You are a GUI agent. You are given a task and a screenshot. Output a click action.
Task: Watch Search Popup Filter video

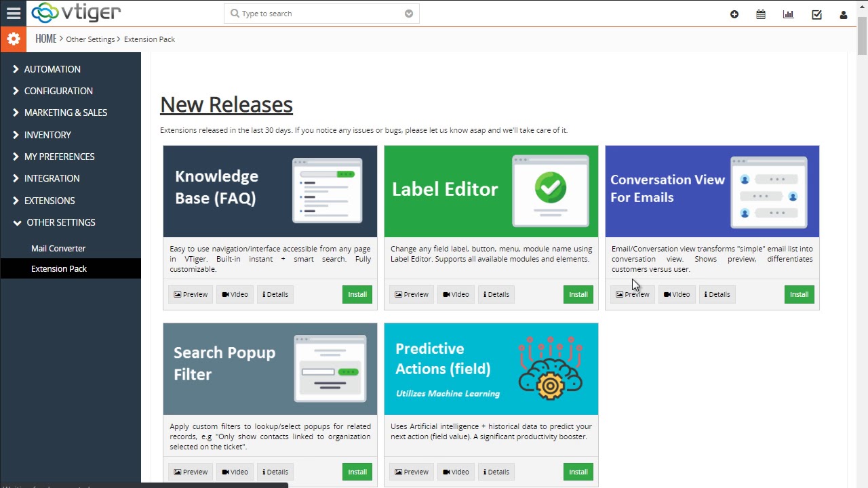point(235,472)
